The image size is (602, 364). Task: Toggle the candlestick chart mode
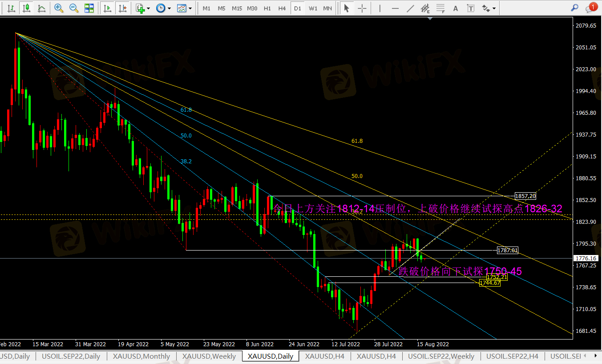coord(26,8)
